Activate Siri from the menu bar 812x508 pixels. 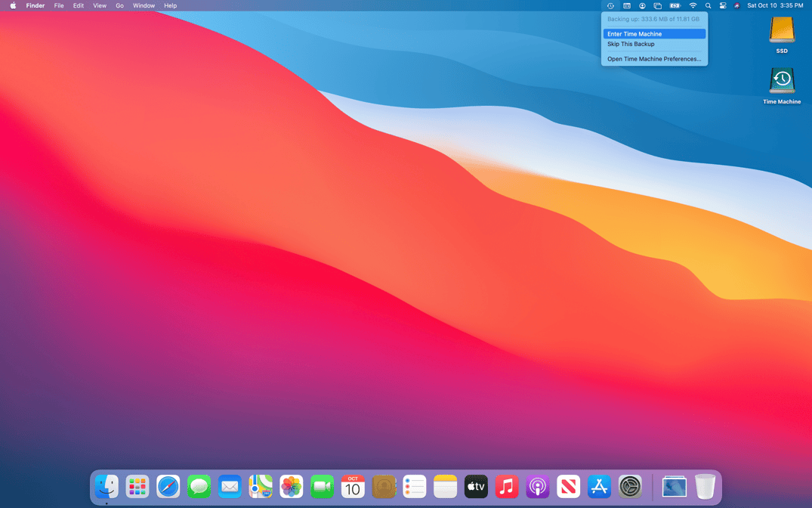tap(737, 6)
